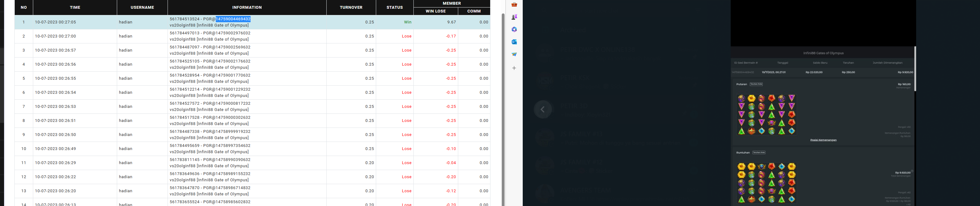Viewport: 980px width, 206px height.
Task: Click info 561784525105 - PGR@14759002176632
Action: pyautogui.click(x=210, y=61)
